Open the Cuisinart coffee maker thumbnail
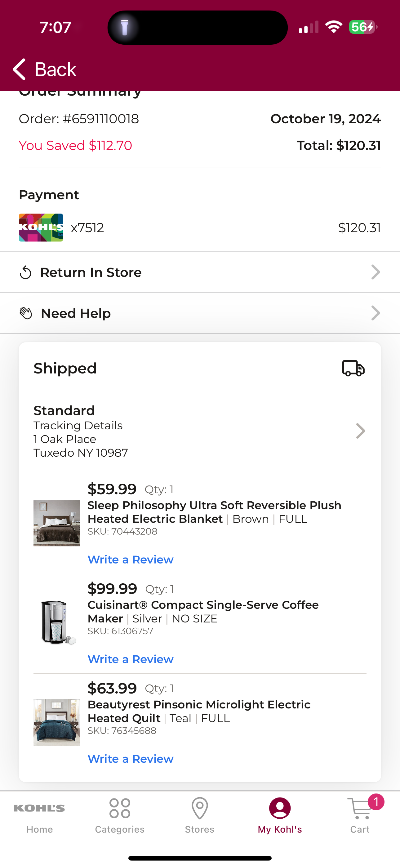400x868 pixels. click(56, 622)
